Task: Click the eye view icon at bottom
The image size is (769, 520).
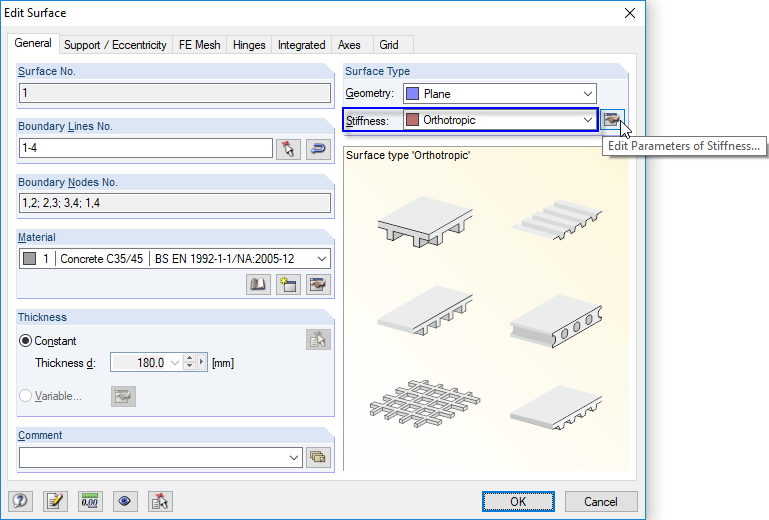Action: pos(125,501)
